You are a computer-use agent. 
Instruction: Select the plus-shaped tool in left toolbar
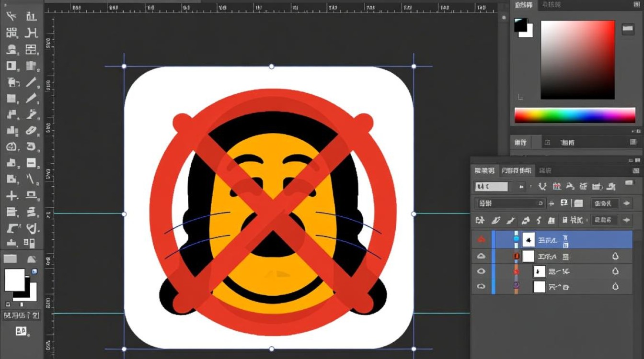point(12,196)
